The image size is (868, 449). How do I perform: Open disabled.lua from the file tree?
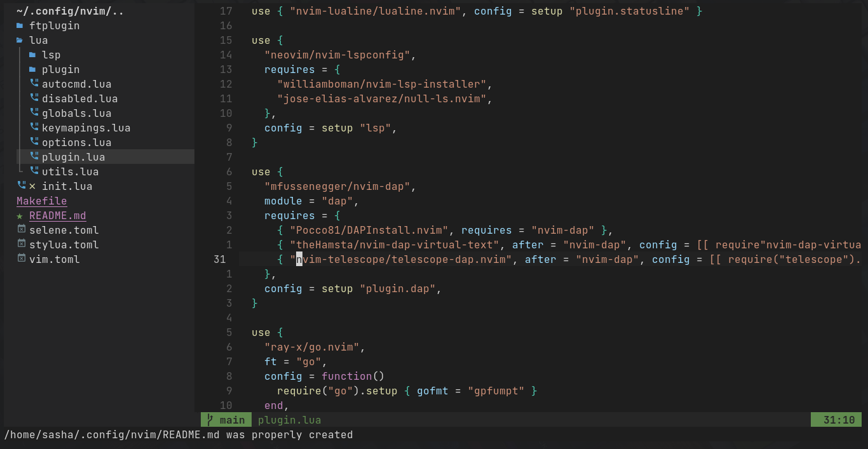tap(79, 98)
